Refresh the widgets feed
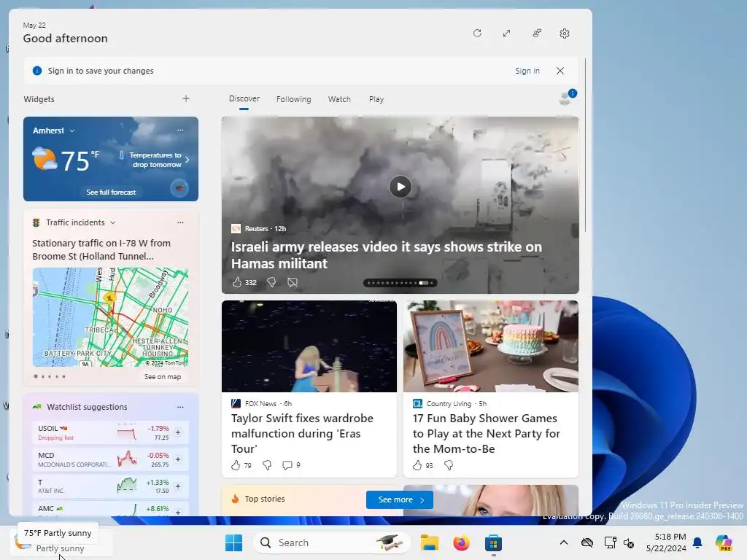This screenshot has width=747, height=560. tap(477, 34)
